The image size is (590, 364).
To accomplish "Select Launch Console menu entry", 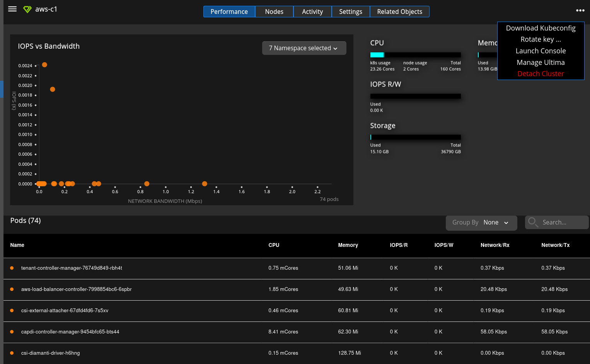I will tap(541, 51).
